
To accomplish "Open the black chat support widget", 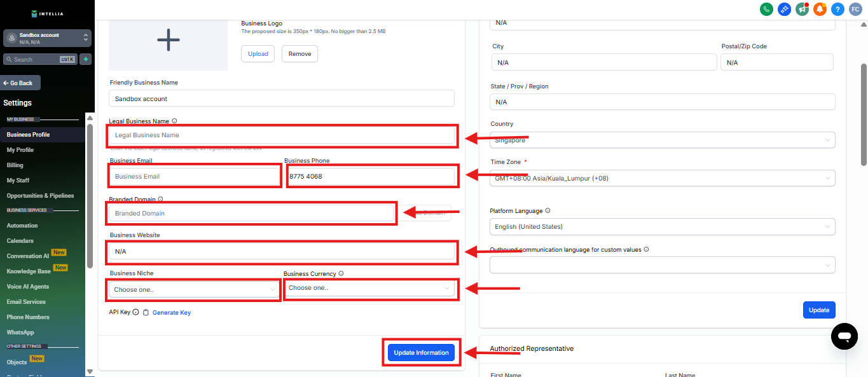I will pyautogui.click(x=844, y=336).
